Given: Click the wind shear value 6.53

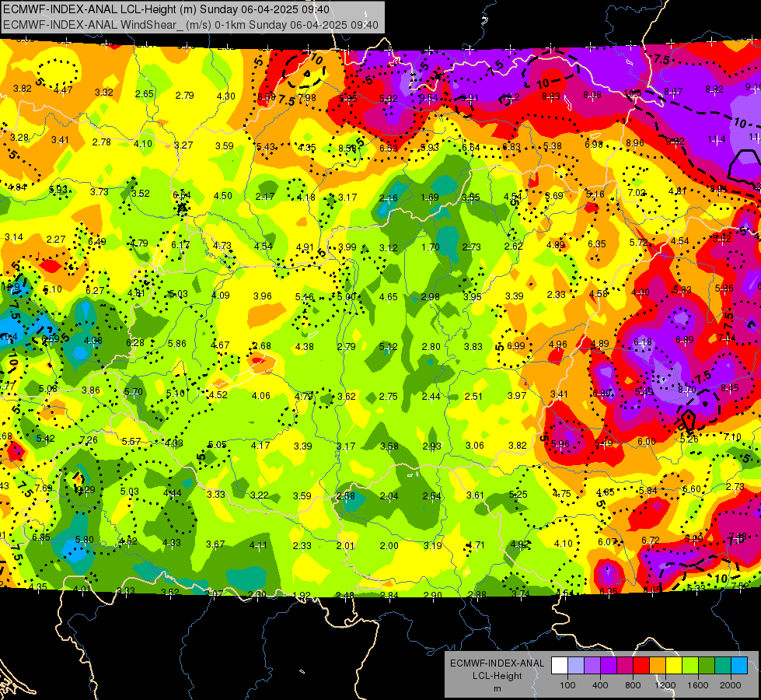Looking at the screenshot, I should 388,148.
